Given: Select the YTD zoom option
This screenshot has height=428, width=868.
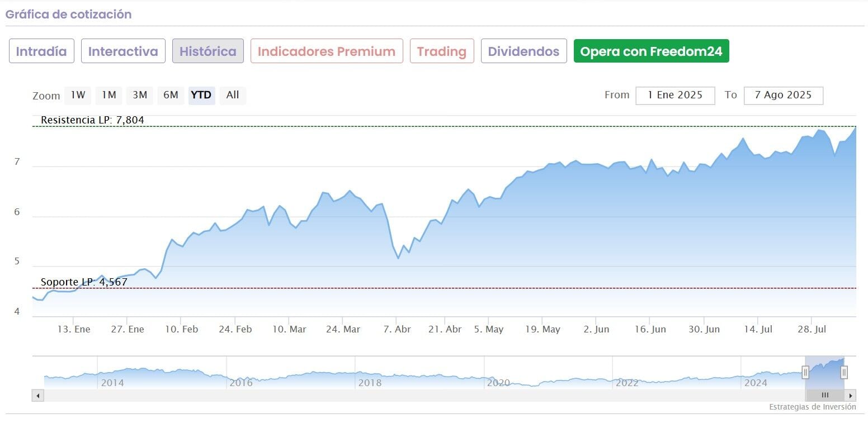Looking at the screenshot, I should (x=201, y=95).
